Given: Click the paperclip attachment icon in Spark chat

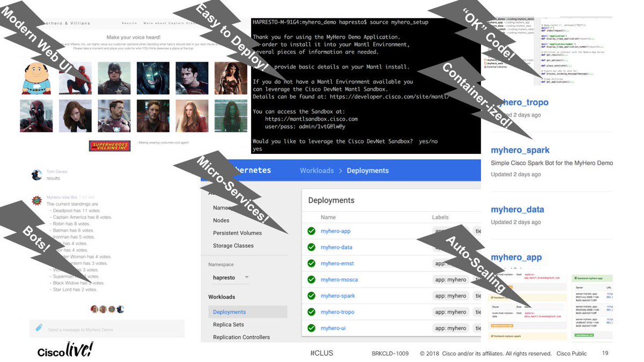Looking at the screenshot, I should pos(39,328).
